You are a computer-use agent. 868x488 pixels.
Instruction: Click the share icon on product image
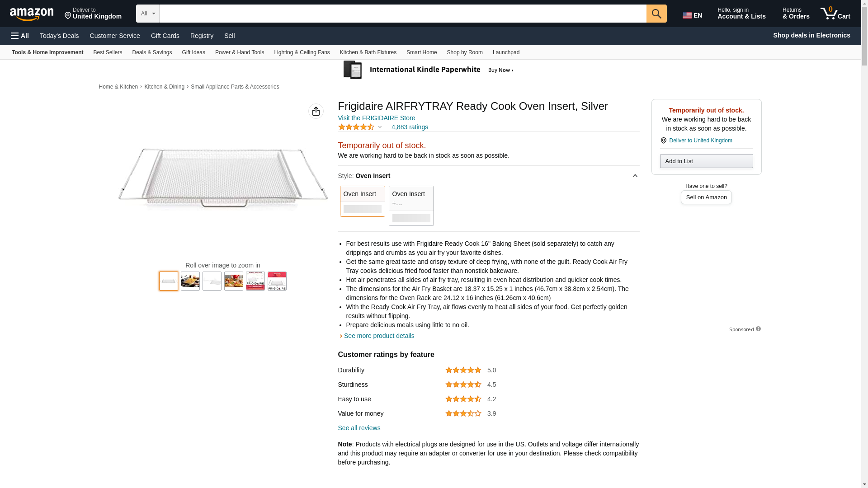[316, 111]
